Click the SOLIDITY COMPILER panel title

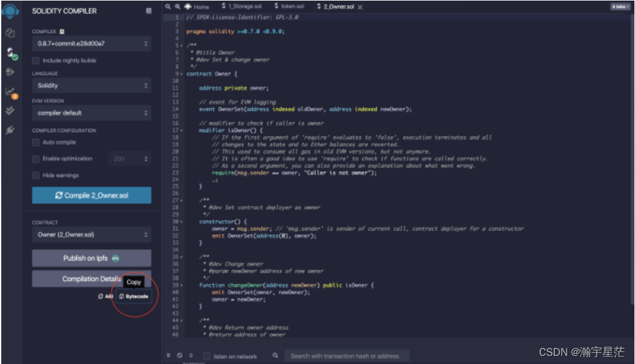[65, 11]
